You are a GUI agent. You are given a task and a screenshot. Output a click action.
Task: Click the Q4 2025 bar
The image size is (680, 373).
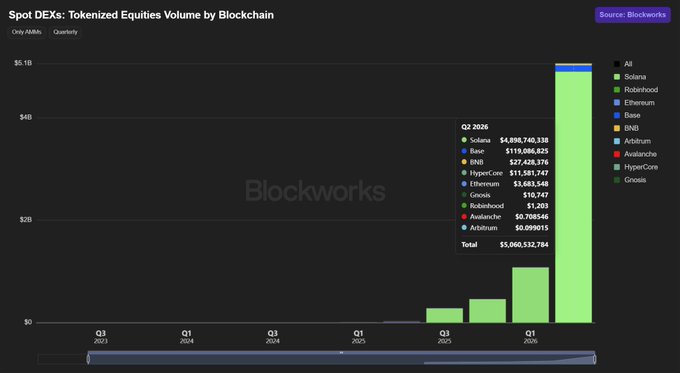coord(487,311)
